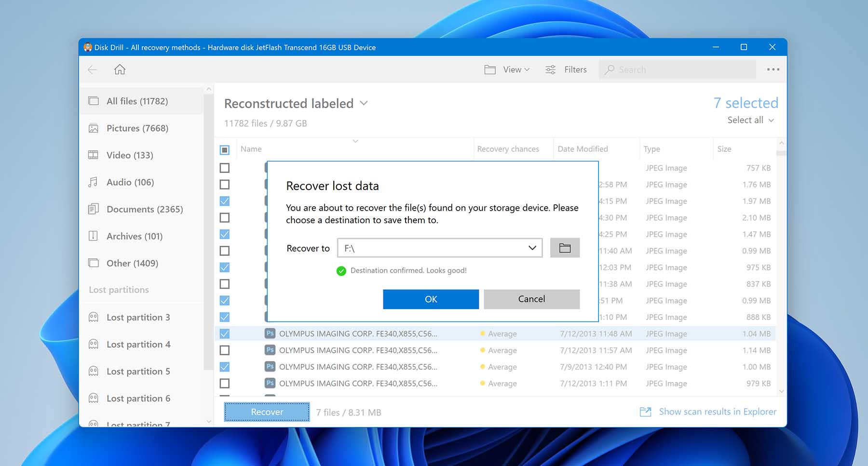Click the Ps icon of the 1.14 MB file
The width and height of the screenshot is (868, 466).
(270, 350)
